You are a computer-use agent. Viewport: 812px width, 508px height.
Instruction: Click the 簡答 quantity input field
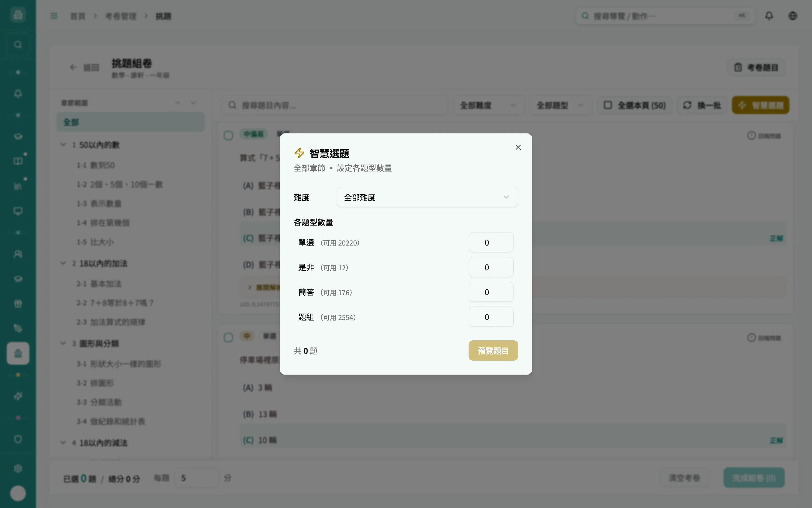coord(491,292)
